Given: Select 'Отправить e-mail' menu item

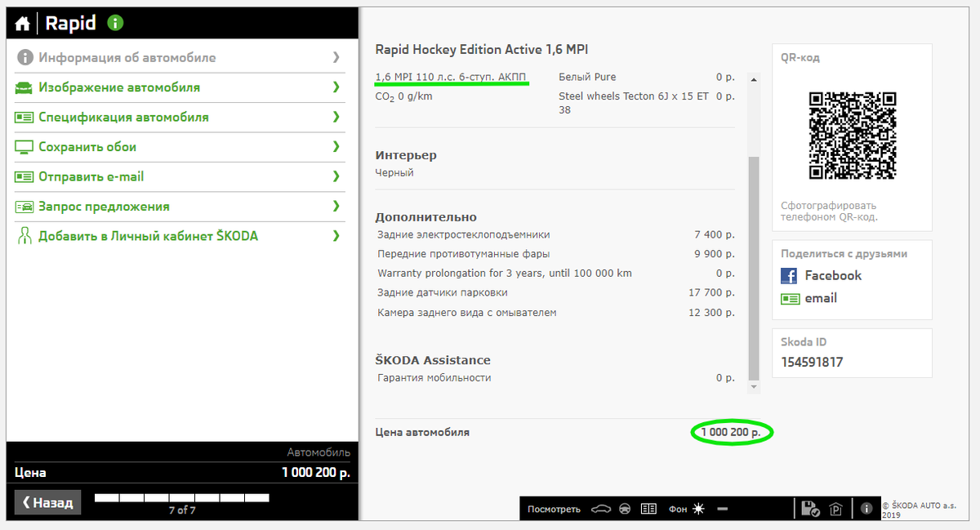Looking at the screenshot, I should click(181, 176).
